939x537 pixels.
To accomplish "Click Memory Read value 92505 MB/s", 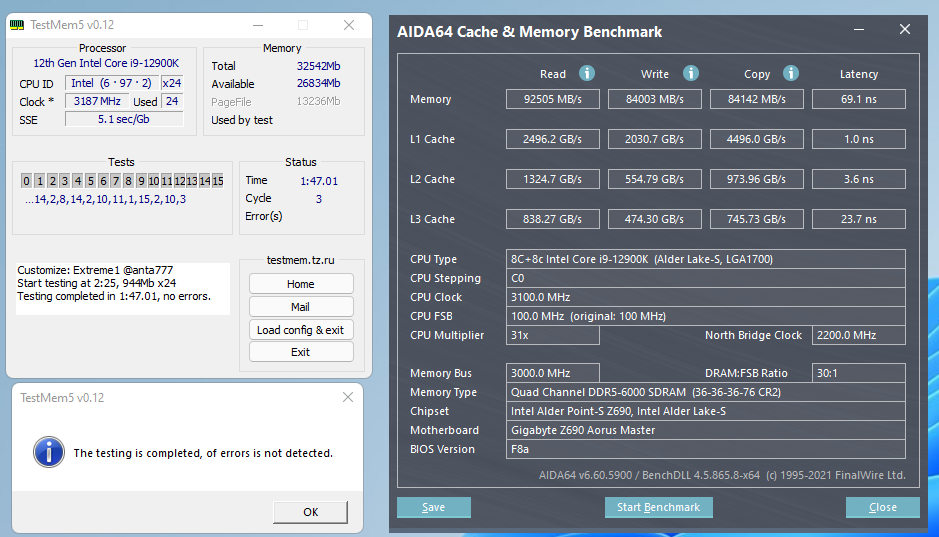I will point(553,99).
